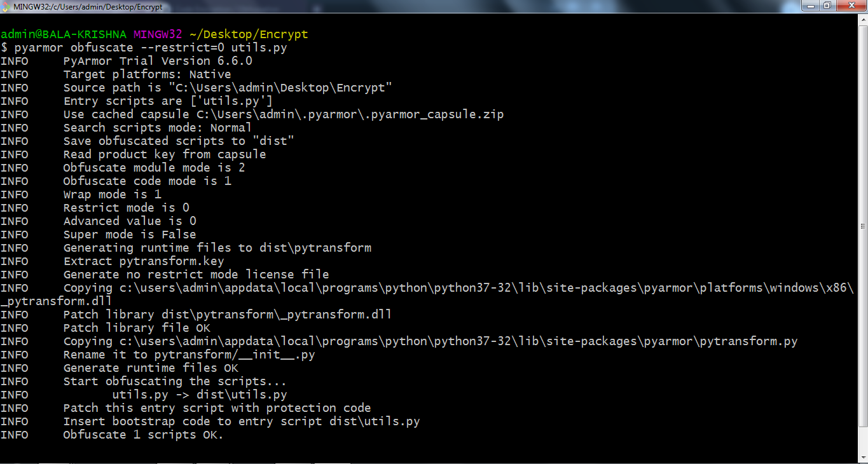Image resolution: width=868 pixels, height=464 pixels.
Task: Maximize the MINGW32 terminal window
Action: (827, 6)
